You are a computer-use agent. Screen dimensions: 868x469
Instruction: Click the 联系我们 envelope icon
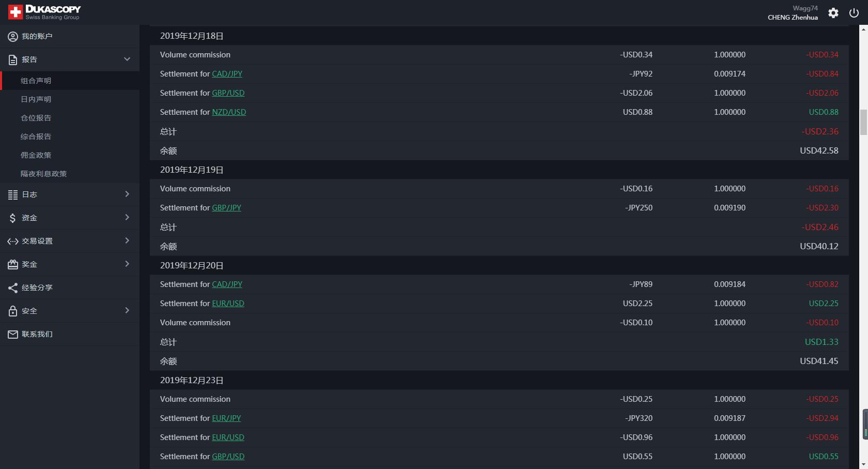pos(13,334)
